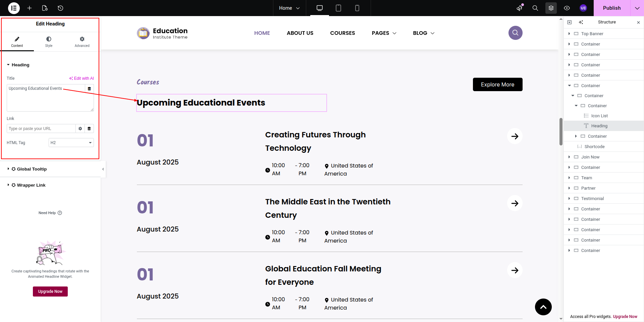644x322 pixels.
Task: Switch to the Style tab
Action: coord(49,42)
